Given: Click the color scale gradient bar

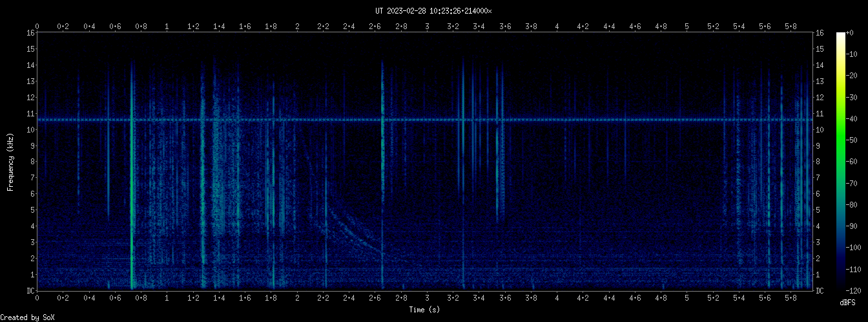Looking at the screenshot, I should 841,161.
